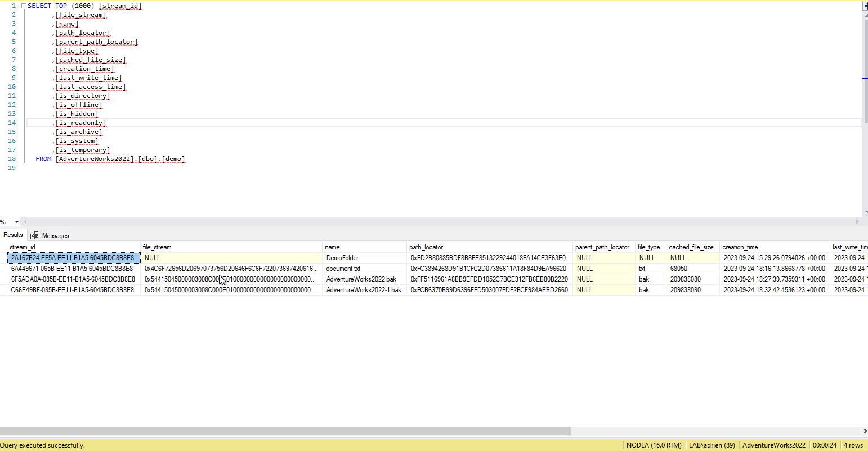868x451 pixels.
Task: Click the AdventureWorks2022 status bar database
Action: 773,445
